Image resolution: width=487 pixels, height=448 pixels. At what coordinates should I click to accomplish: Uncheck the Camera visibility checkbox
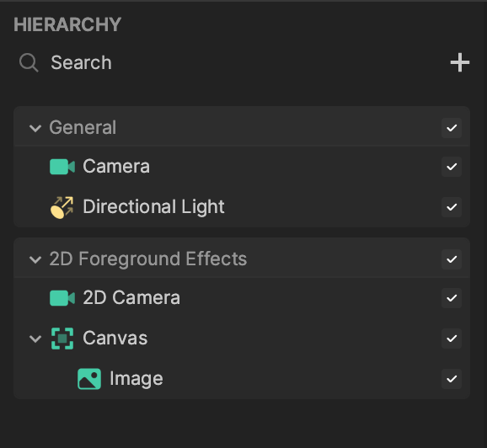(452, 167)
